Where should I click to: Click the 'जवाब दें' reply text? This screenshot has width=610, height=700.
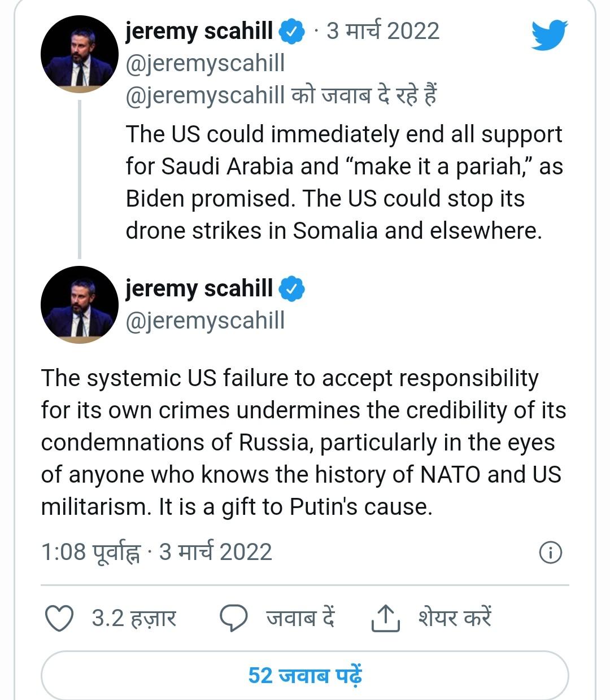click(x=300, y=618)
